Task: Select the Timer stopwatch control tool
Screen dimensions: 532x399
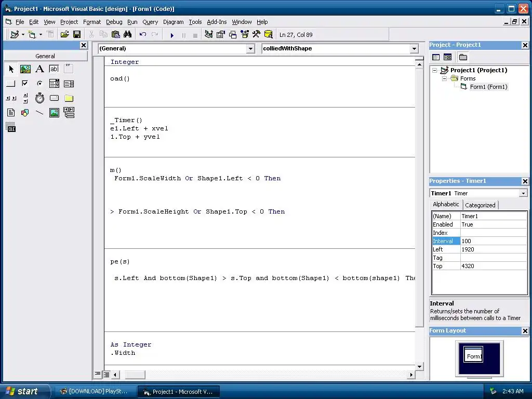Action: point(39,98)
